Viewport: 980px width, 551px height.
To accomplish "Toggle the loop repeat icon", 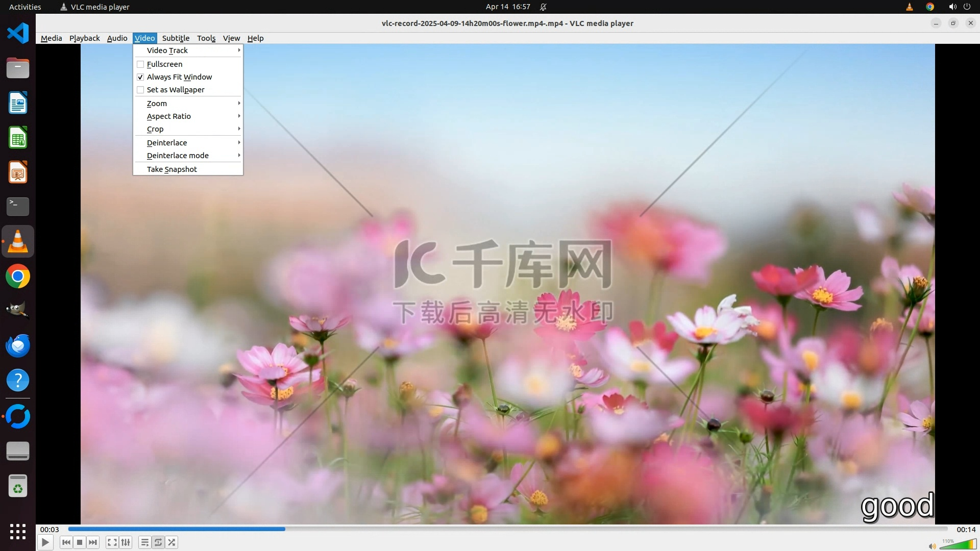I will pyautogui.click(x=158, y=542).
